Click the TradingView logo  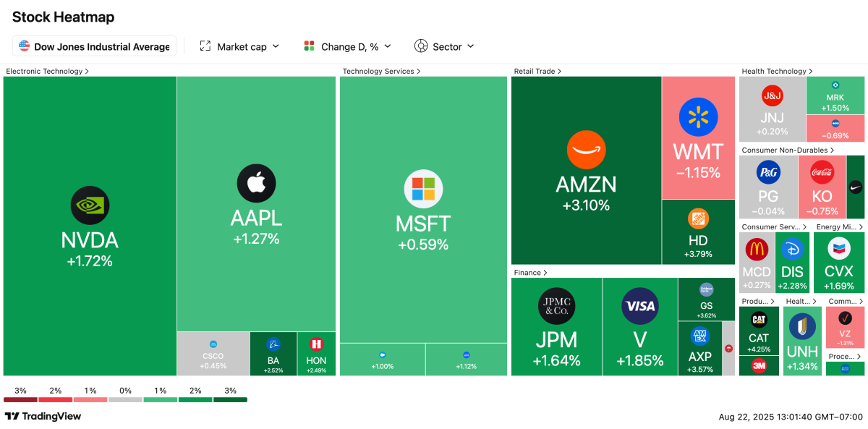click(x=43, y=416)
